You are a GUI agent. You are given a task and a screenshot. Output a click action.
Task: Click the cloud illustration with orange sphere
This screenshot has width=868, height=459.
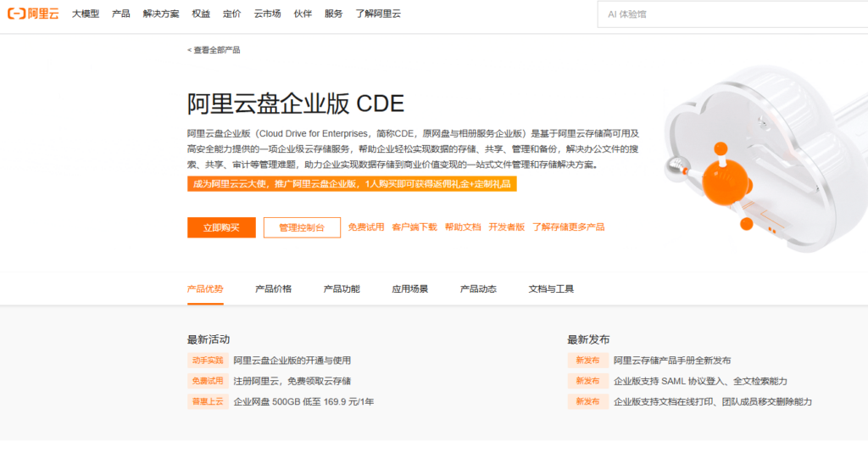766,158
